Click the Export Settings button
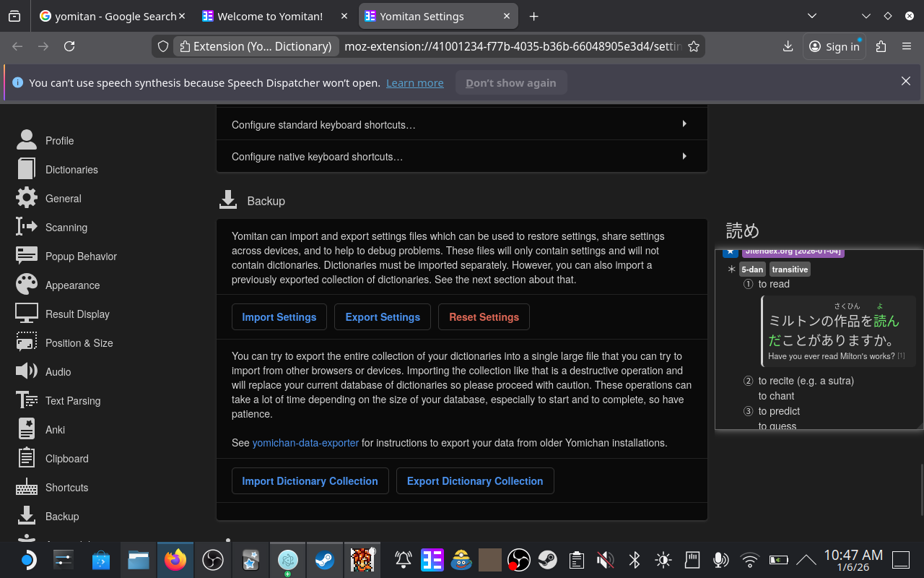This screenshot has height=578, width=924. [x=383, y=316]
